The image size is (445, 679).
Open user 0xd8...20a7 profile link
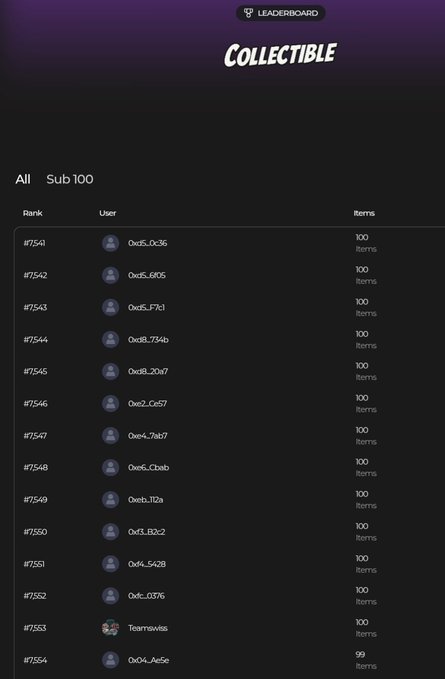coord(148,371)
